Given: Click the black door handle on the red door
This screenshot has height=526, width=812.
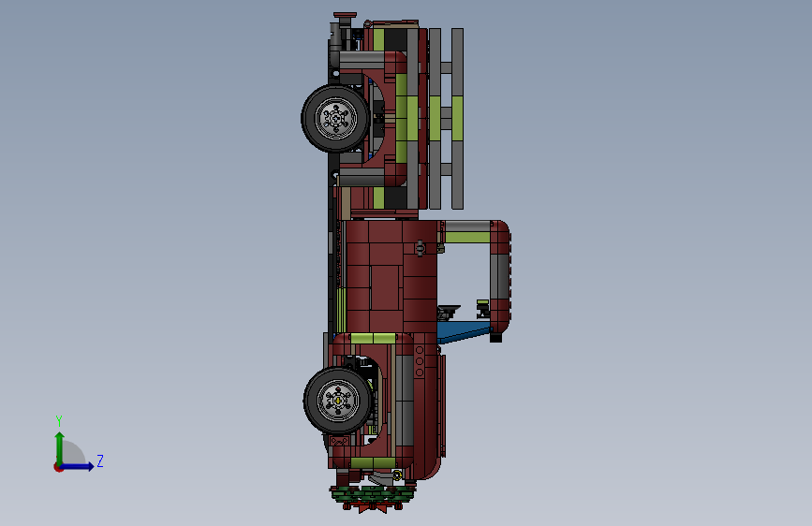Looking at the screenshot, I should (420, 249).
